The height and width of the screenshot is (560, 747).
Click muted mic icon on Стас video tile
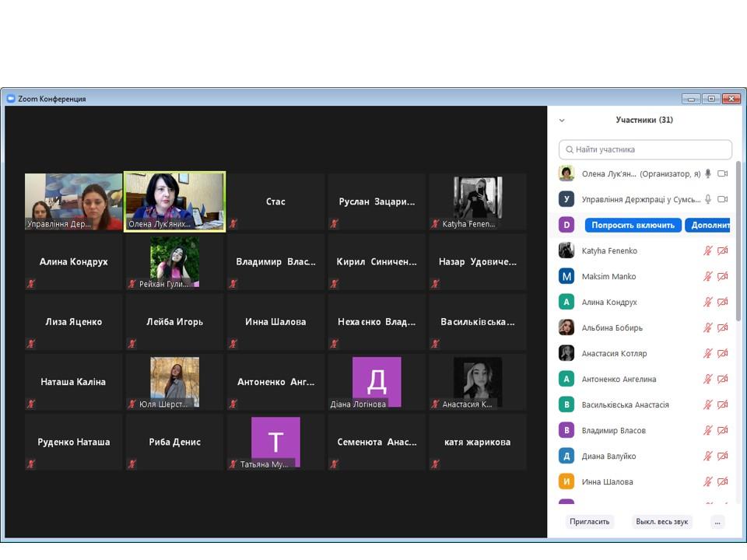point(233,224)
